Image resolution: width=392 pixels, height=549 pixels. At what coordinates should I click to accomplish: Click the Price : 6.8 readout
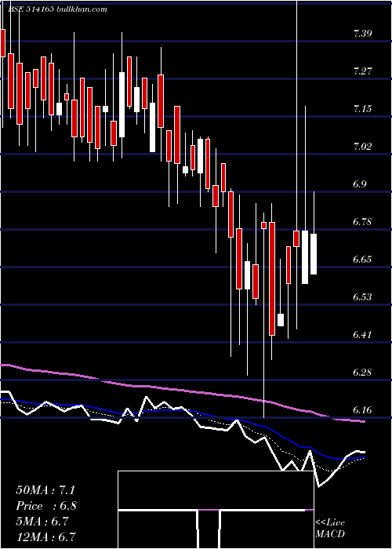coord(46,506)
